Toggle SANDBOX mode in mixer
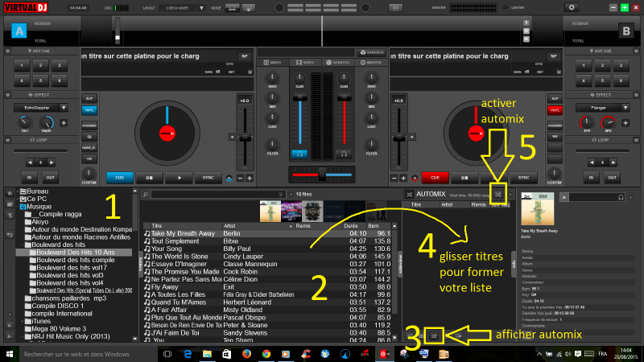Image resolution: width=644 pixels, height=362 pixels. [372, 52]
